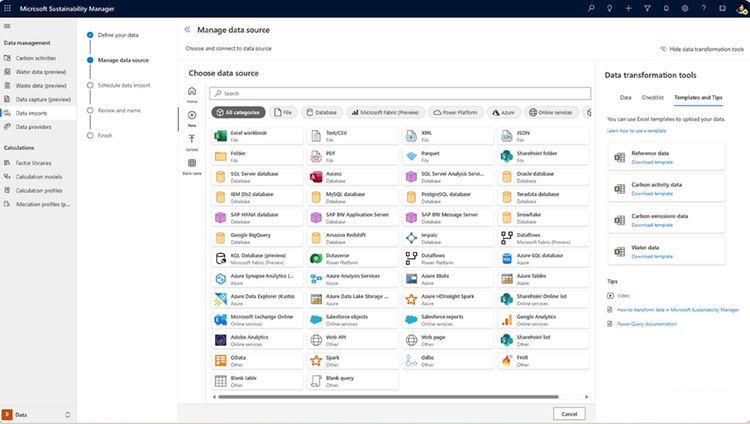Select the Azure HDInsight Spark source
The image size is (750, 424).
coord(448,300)
